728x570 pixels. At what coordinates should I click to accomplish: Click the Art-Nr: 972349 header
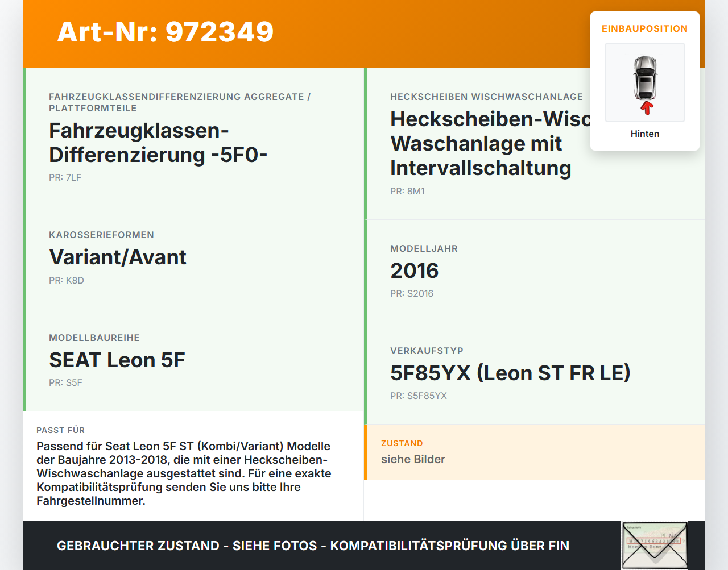(165, 32)
